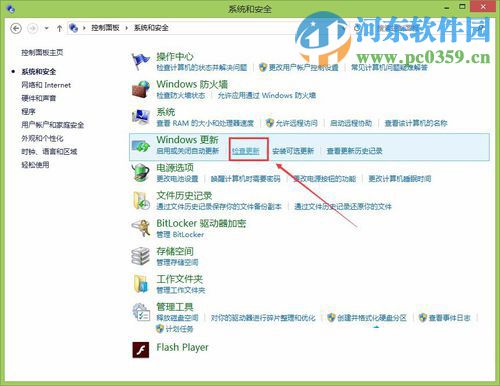Open 硬件和声音 category in sidebar
Viewport: 500px width, 386px height.
39,98
